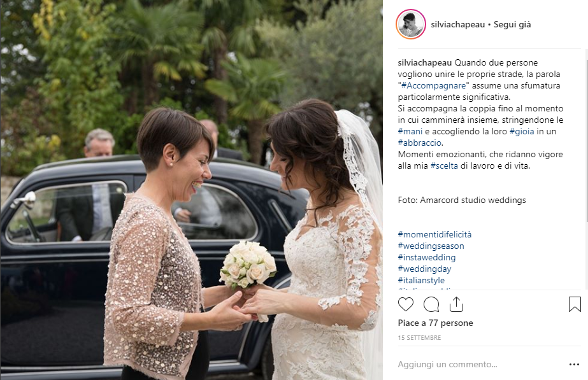Save the post with the bookmark icon

pos(575,304)
